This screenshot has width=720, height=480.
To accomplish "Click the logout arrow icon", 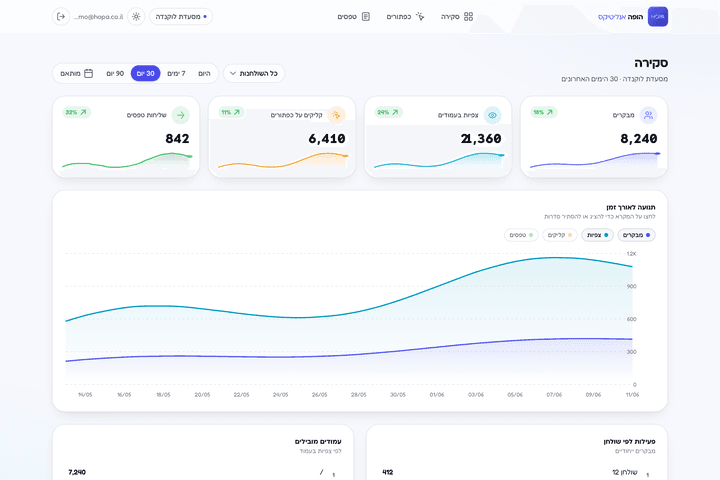I will click(x=61, y=17).
